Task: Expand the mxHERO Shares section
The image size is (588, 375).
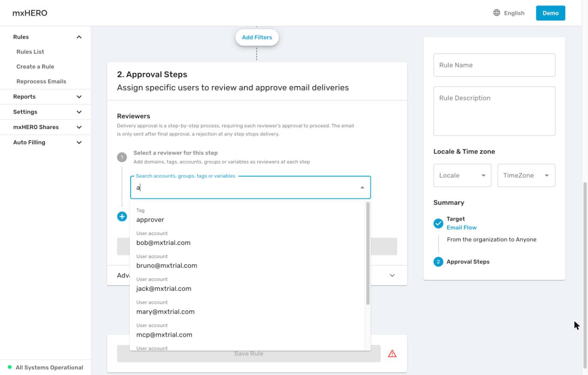Action: coord(79,127)
